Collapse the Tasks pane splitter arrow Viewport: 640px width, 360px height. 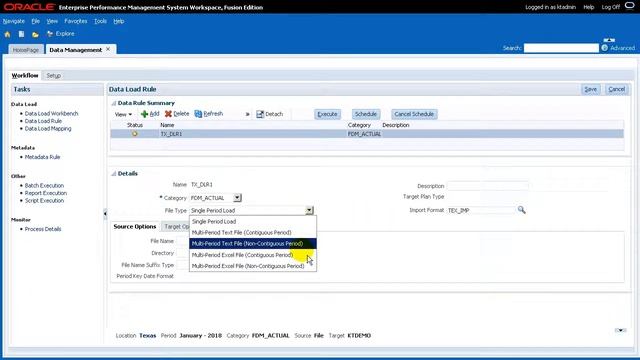[105, 213]
